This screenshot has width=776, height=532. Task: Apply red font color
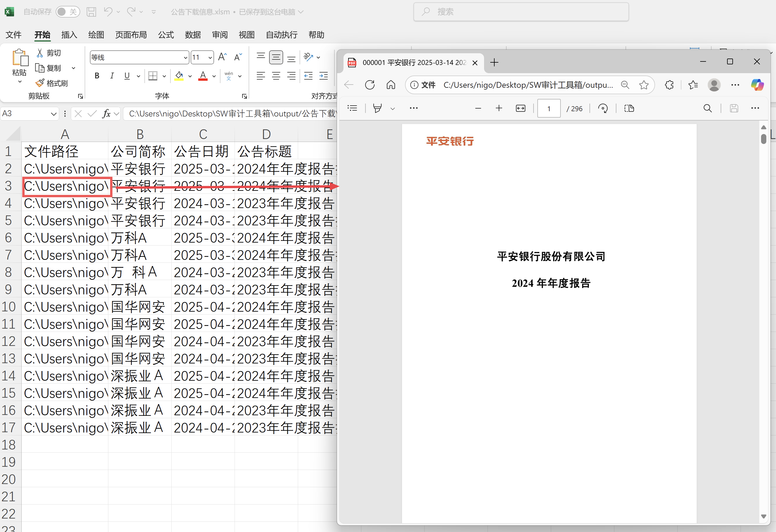pyautogui.click(x=203, y=76)
